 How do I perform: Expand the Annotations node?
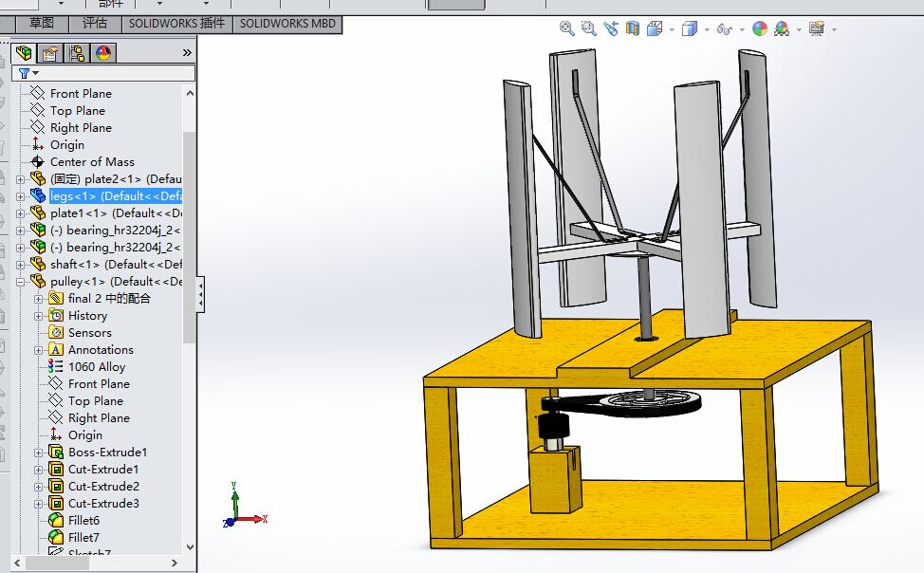tap(38, 350)
